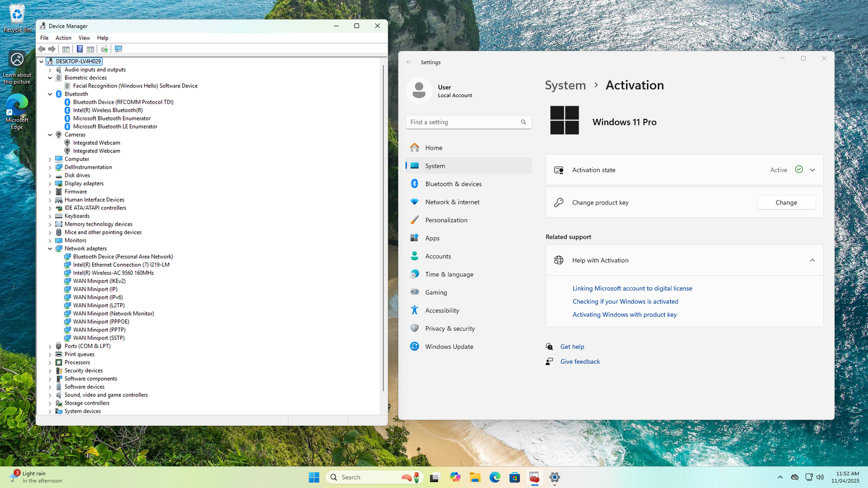Click the Accessibility figure icon in Settings
This screenshot has width=868, height=488.
[414, 310]
